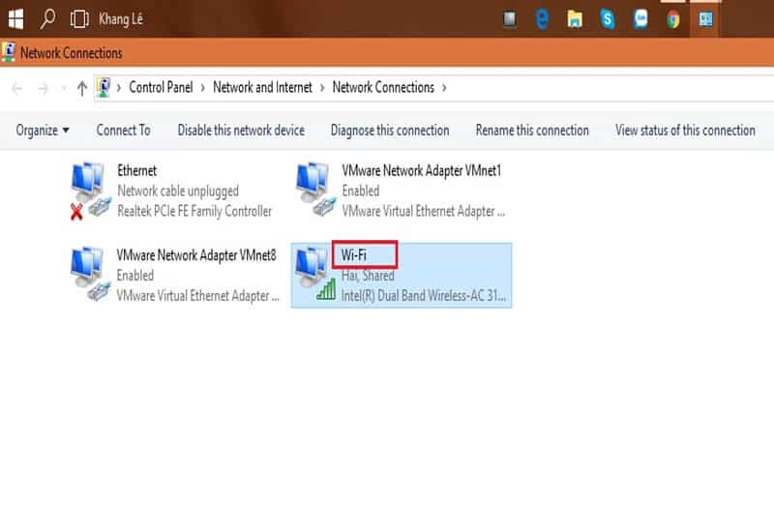Viewport: 774px width, 532px height.
Task: Click the taskbar search magnifier icon
Action: coord(47,18)
